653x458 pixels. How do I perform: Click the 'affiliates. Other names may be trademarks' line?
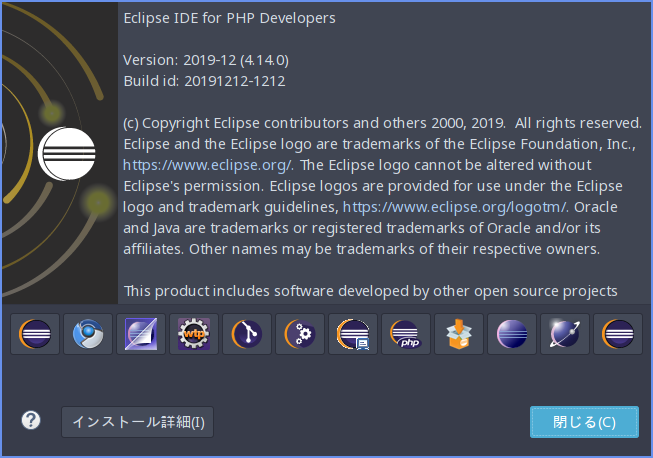pos(361,249)
